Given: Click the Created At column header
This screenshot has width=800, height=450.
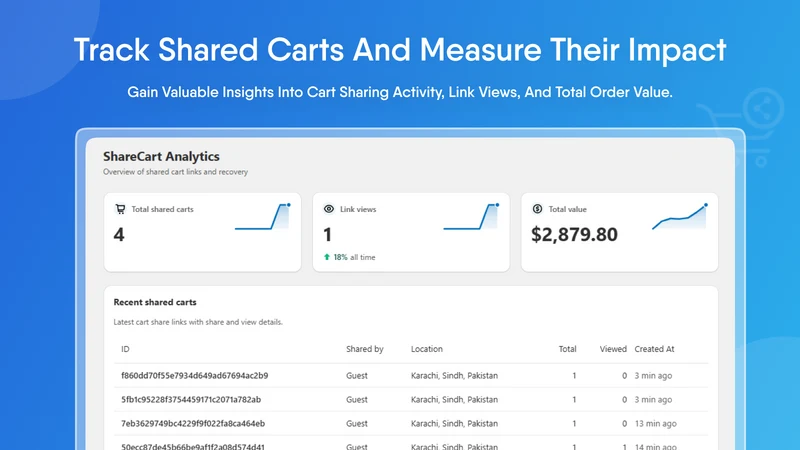Looking at the screenshot, I should [655, 349].
